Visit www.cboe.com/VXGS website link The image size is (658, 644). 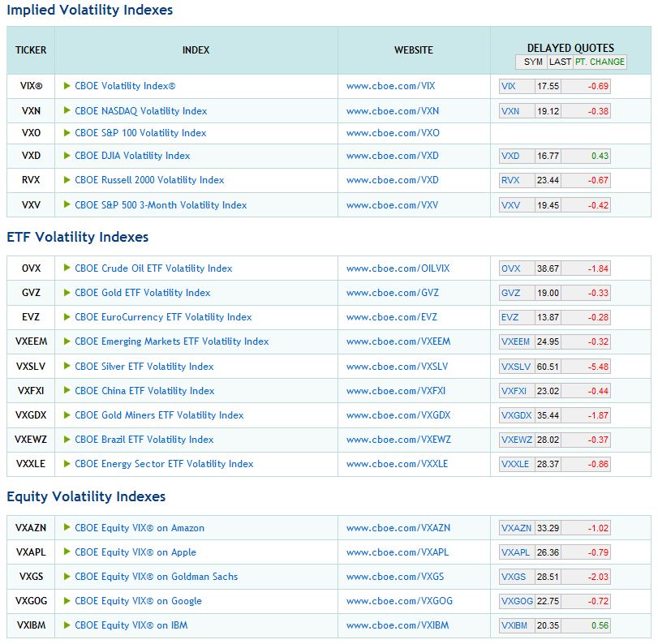point(395,577)
